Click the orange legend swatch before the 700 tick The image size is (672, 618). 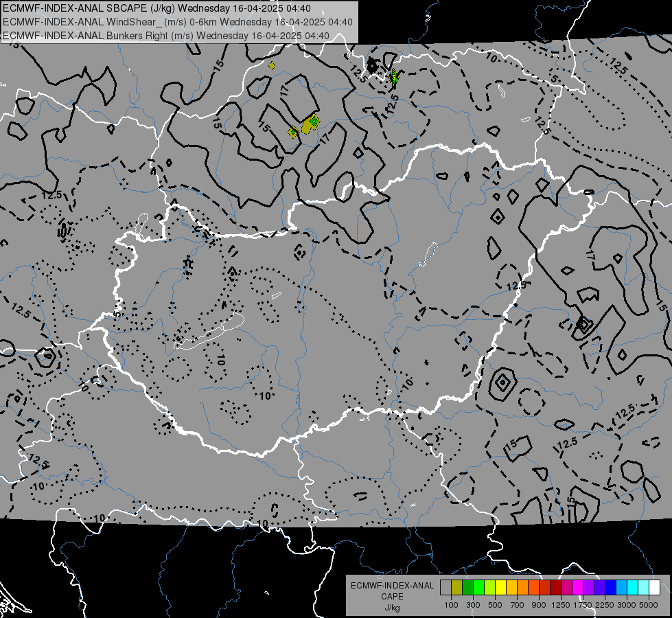523,588
